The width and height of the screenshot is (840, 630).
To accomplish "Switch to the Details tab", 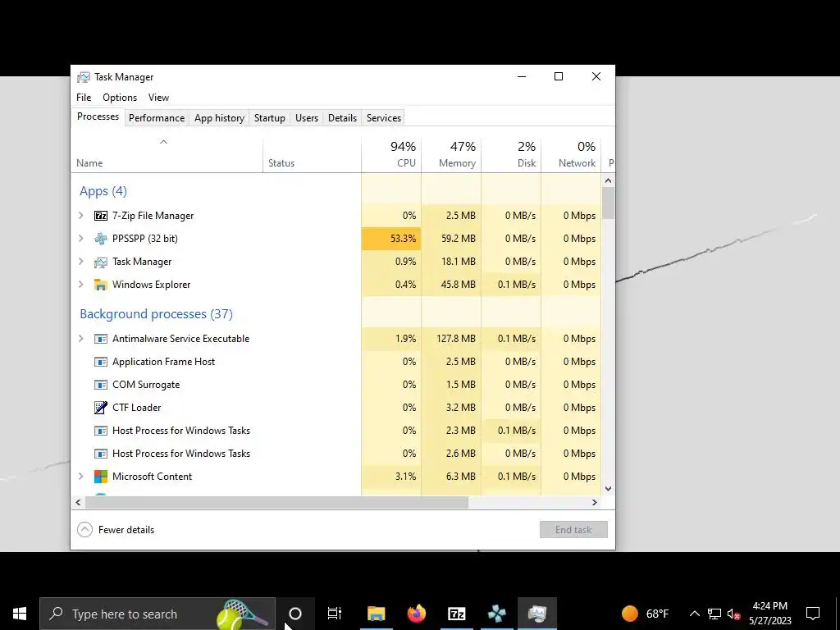I will [x=342, y=118].
